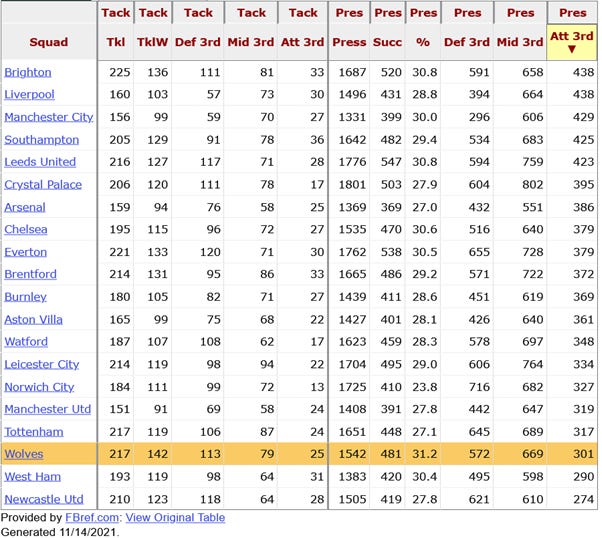Open the Liverpool squad link
The image size is (602, 538).
[29, 94]
